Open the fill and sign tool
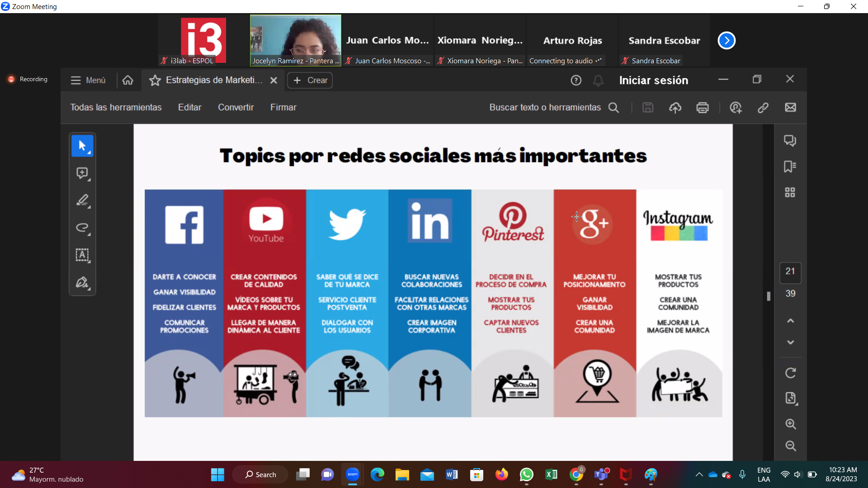 coord(82,282)
